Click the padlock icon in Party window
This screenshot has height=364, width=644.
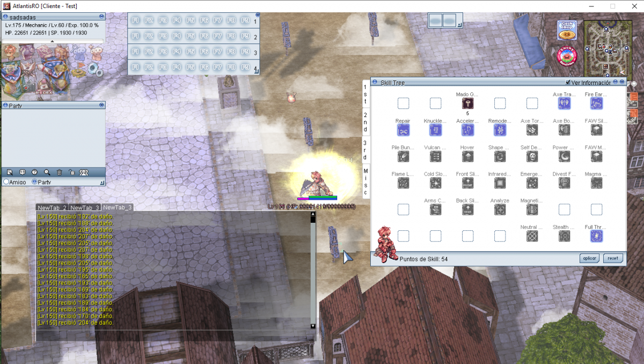pos(71,172)
